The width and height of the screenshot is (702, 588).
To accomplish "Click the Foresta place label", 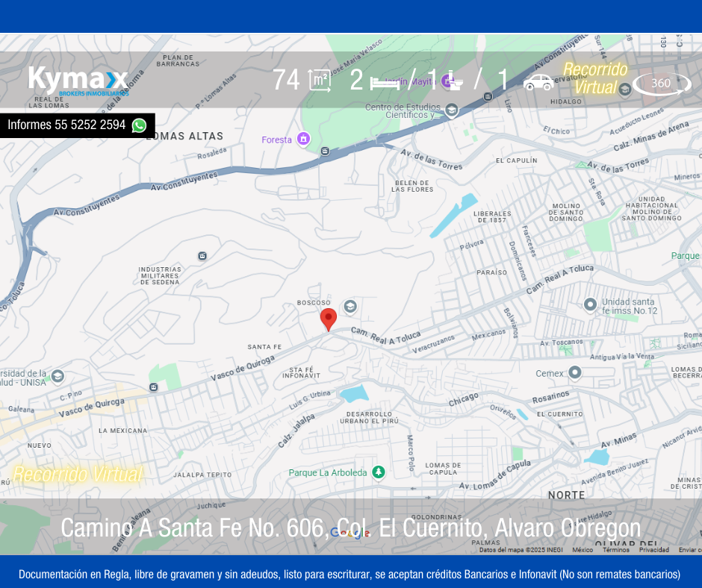I will click(x=276, y=140).
